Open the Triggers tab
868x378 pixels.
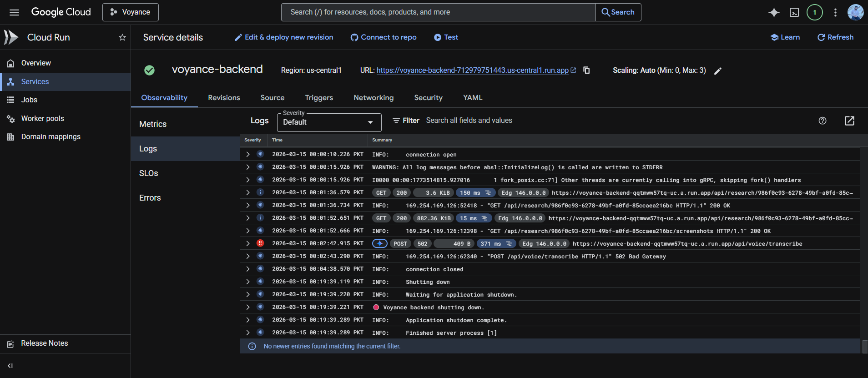click(319, 98)
